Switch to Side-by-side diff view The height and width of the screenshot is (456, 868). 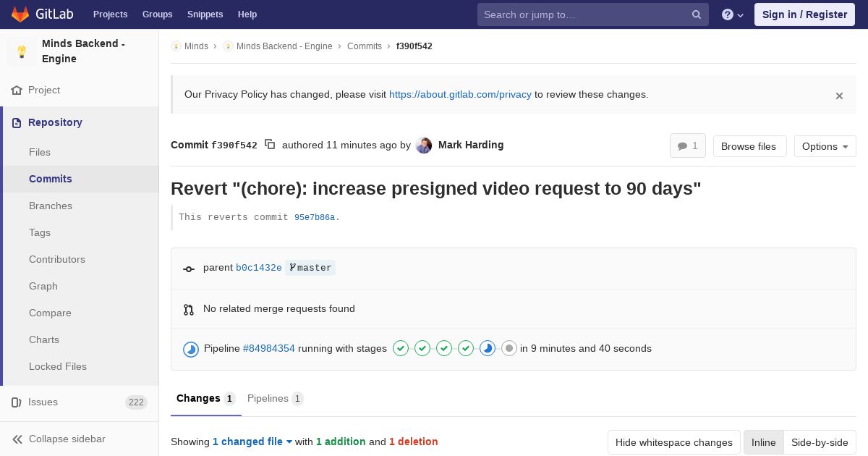(x=820, y=442)
